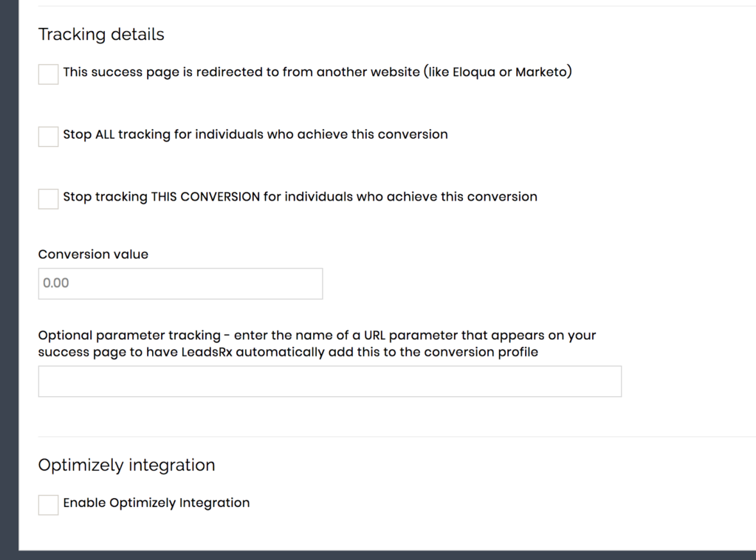Click the dark footer bar below the form
756x560 pixels.
pos(378,555)
